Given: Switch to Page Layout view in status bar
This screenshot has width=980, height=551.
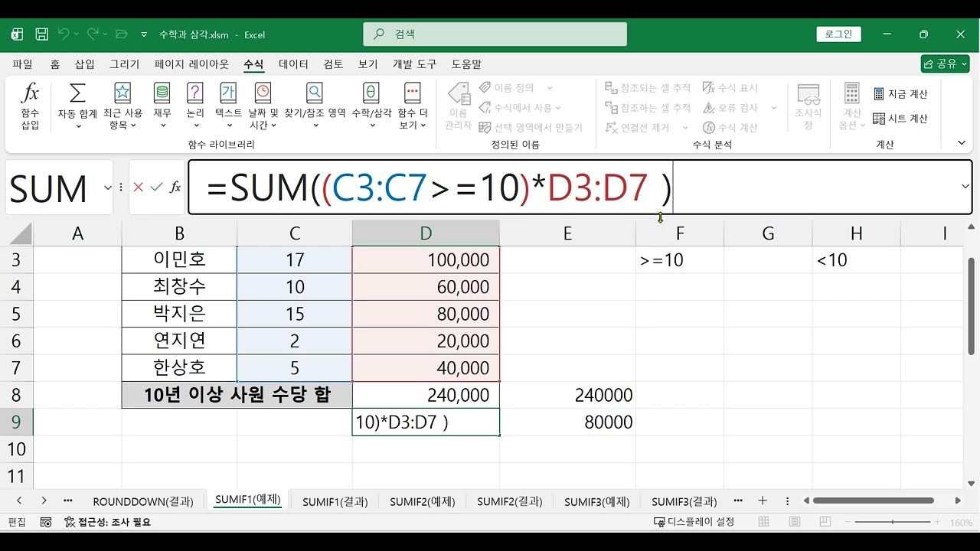Looking at the screenshot, I should click(x=794, y=522).
